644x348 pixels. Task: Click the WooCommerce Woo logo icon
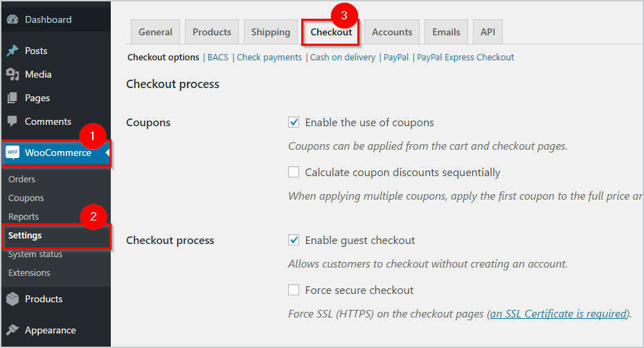pyautogui.click(x=12, y=153)
